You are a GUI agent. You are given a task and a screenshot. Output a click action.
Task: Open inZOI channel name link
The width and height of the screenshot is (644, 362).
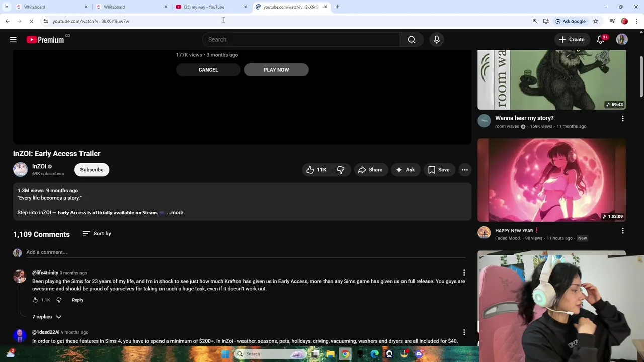pyautogui.click(x=39, y=166)
